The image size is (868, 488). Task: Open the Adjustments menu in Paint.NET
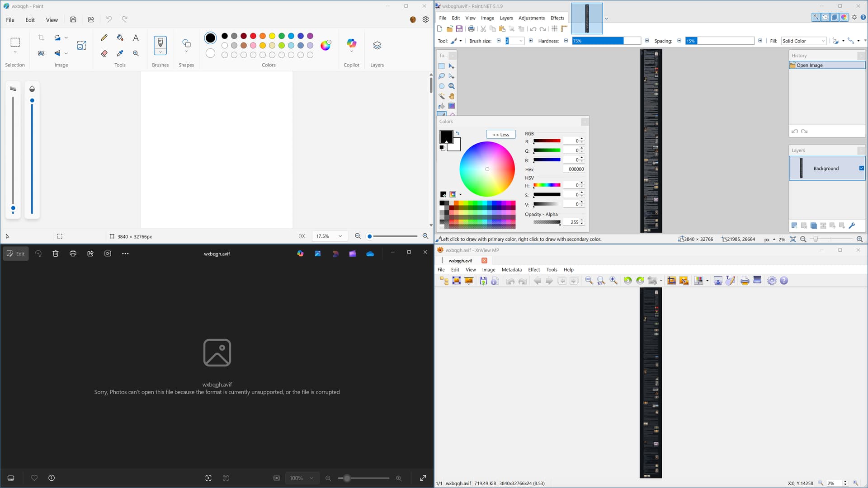pyautogui.click(x=531, y=18)
